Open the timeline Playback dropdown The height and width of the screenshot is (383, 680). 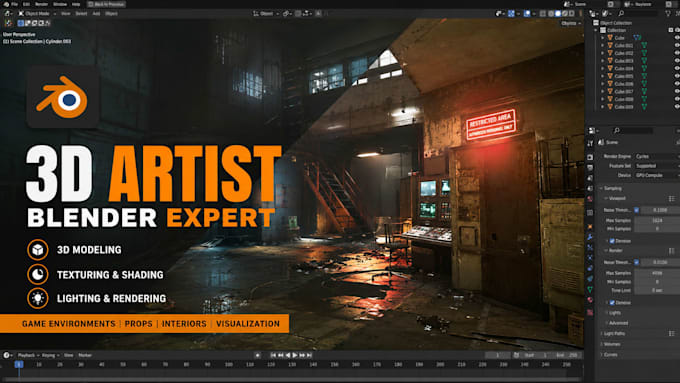click(28, 355)
